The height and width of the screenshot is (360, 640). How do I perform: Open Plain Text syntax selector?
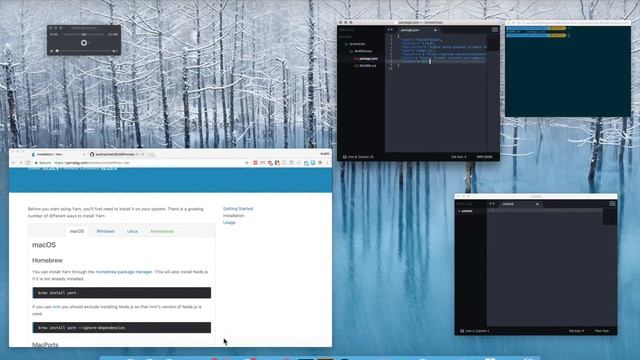pyautogui.click(x=602, y=331)
